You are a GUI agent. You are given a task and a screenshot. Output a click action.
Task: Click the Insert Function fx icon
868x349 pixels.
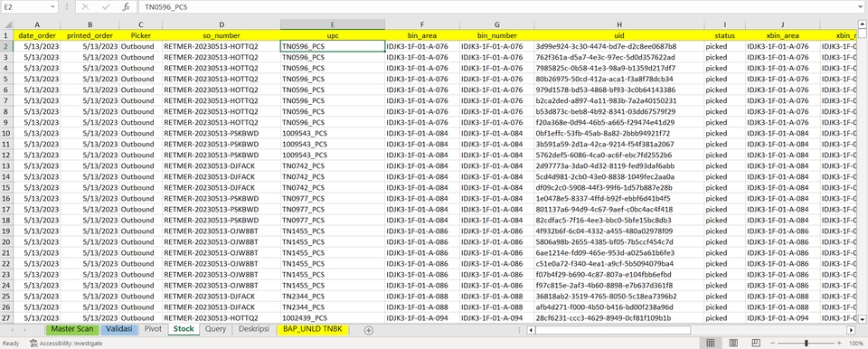click(127, 6)
